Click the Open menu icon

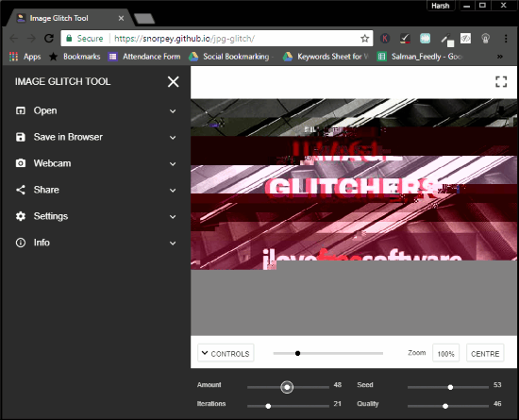coord(21,110)
